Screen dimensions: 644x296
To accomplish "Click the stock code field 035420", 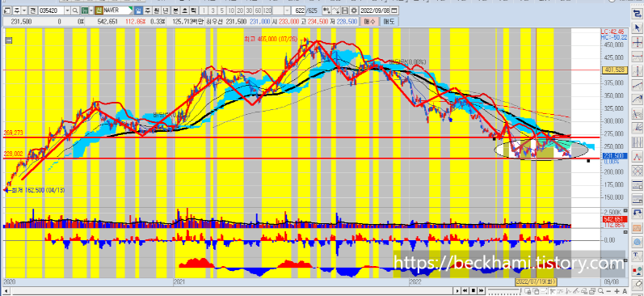I will 52,11.
